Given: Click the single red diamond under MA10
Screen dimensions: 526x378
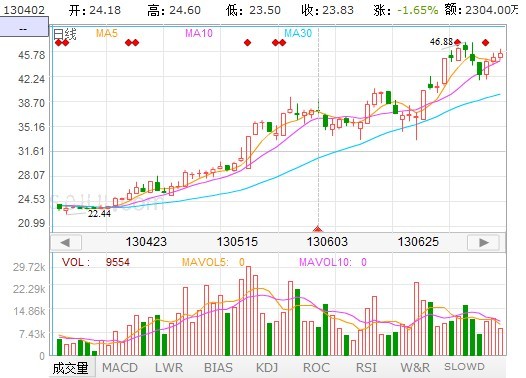Looking at the screenshot, I should pos(248,43).
